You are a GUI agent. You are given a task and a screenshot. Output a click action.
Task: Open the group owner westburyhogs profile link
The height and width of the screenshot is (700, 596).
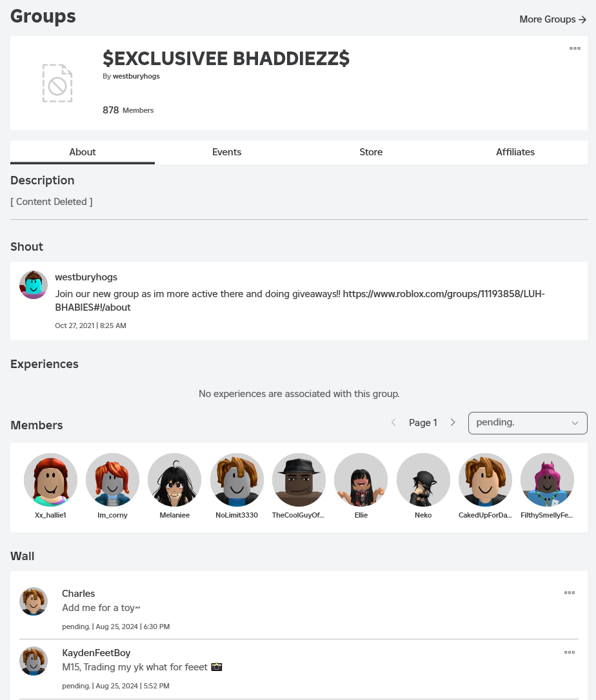[x=136, y=76]
